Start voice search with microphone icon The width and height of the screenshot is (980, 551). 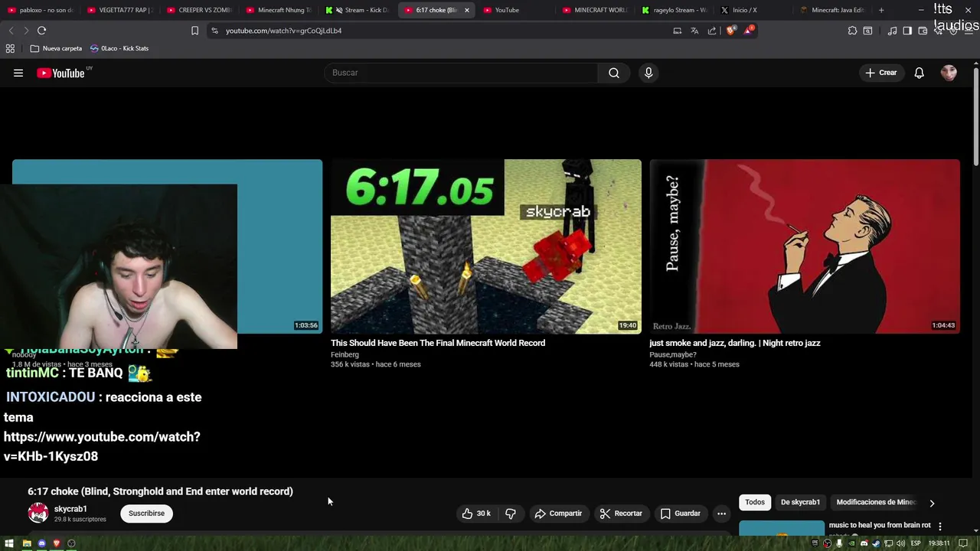coord(648,73)
